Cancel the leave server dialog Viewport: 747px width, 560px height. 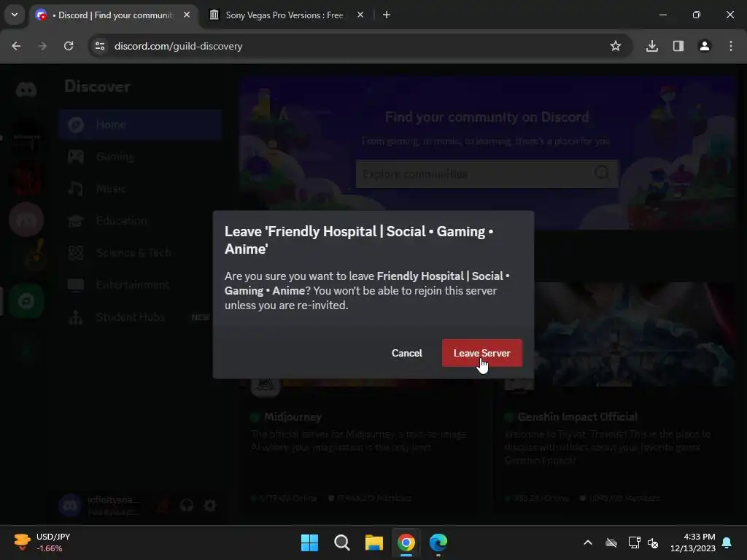click(407, 353)
